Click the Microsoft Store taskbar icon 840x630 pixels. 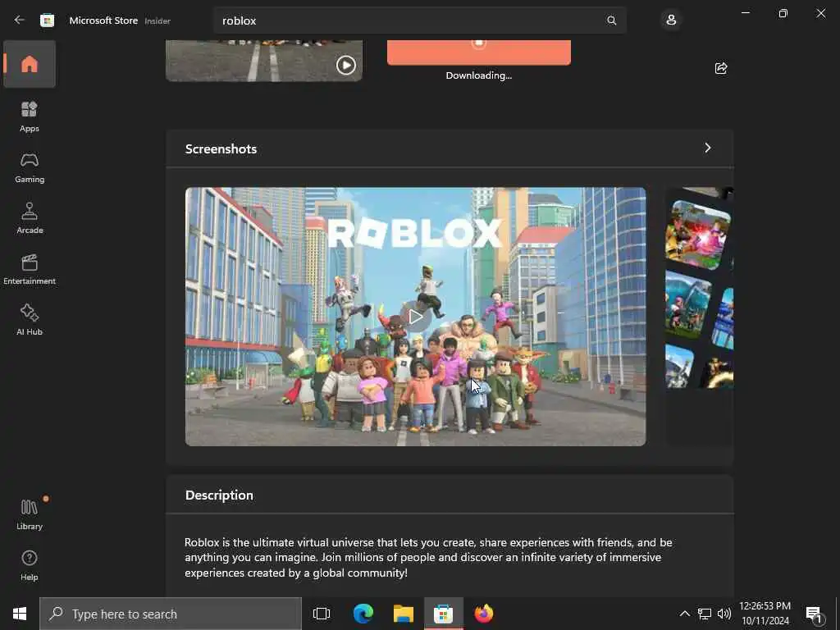coord(444,614)
